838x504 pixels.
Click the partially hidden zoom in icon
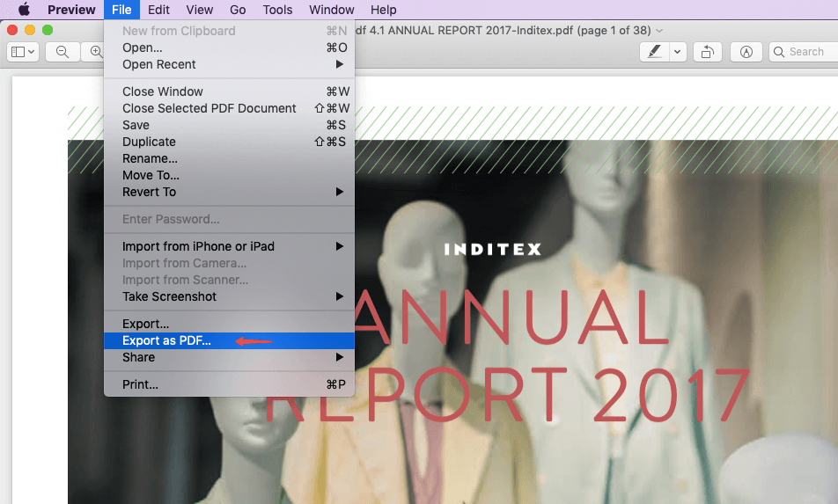click(95, 52)
